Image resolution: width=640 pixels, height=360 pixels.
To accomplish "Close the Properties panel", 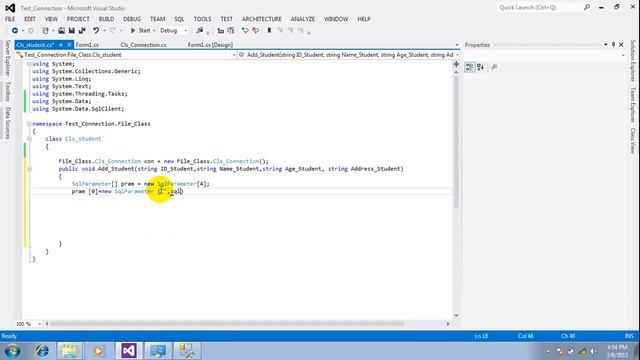I will pyautogui.click(x=621, y=44).
